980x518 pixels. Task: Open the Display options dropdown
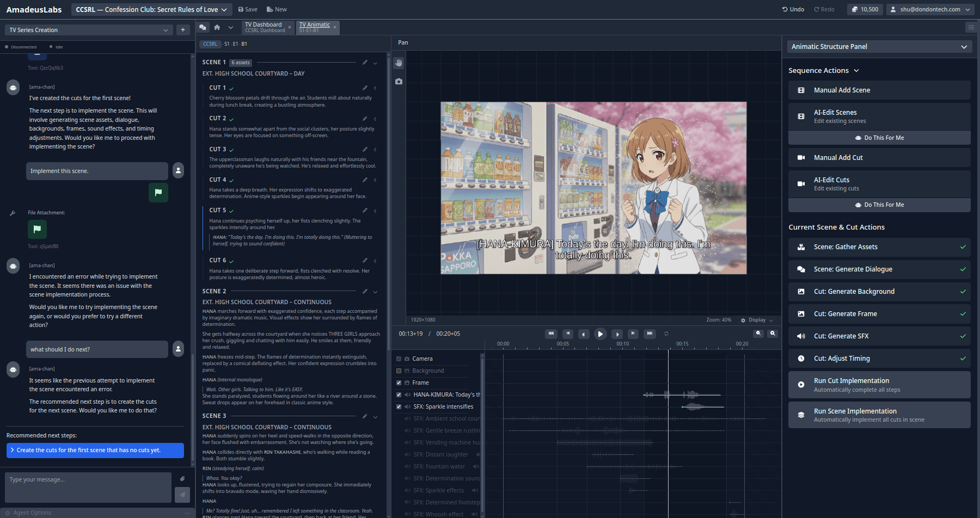[757, 320]
